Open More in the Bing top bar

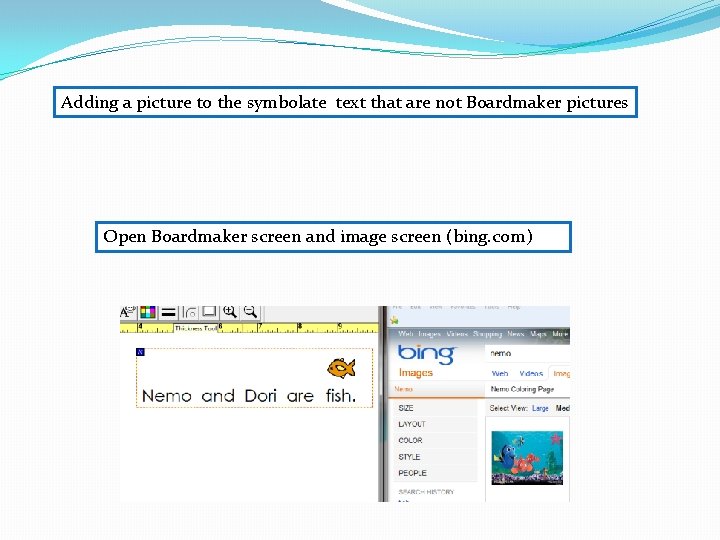560,334
